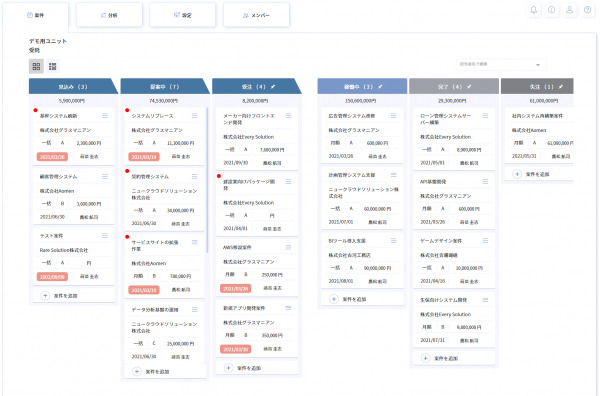Screen dimensions: 600x396
Task: Open menu icon on データ分析基盤の運用 card
Action: pos(195,310)
